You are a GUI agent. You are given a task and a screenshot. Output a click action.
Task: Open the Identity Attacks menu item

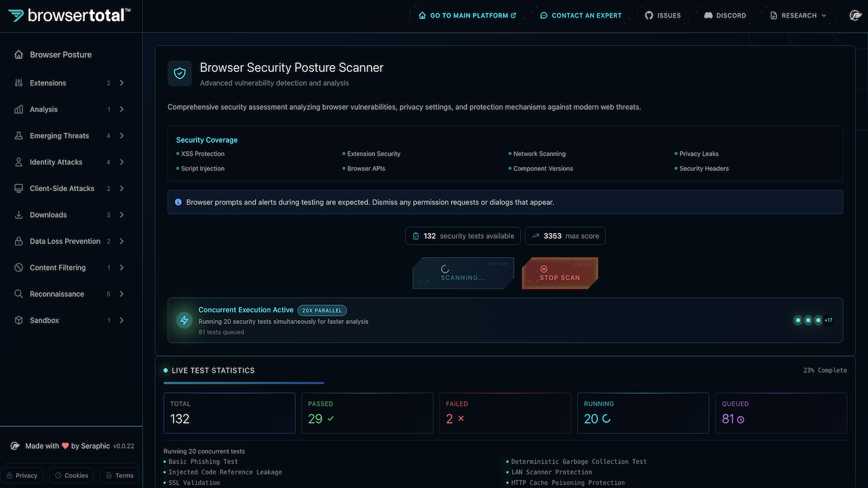pos(71,162)
